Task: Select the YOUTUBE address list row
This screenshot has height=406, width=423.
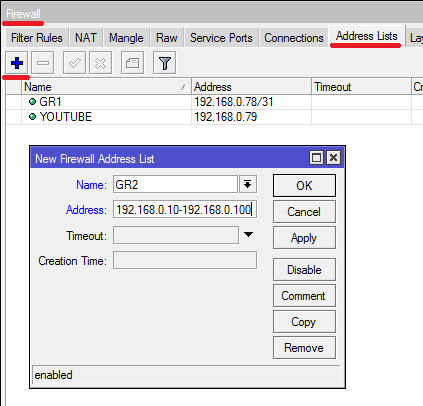Action: click(x=213, y=117)
